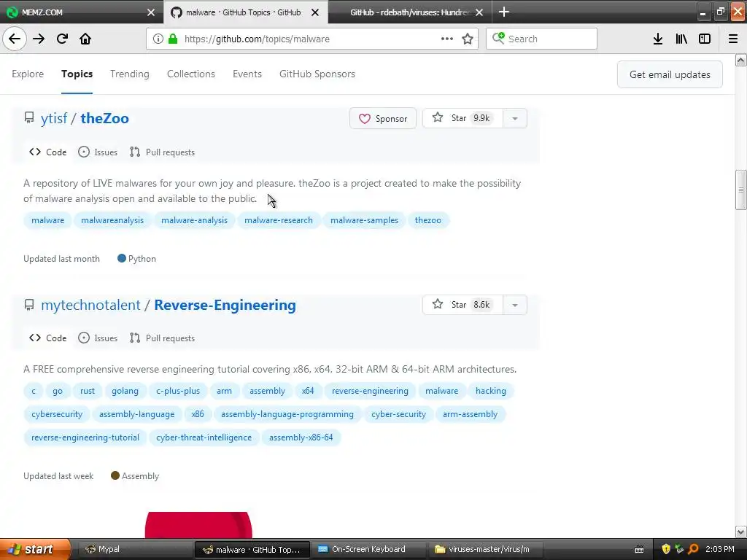Switch to Mypal taskbar item
The width and height of the screenshot is (747, 560).
[x=133, y=550]
